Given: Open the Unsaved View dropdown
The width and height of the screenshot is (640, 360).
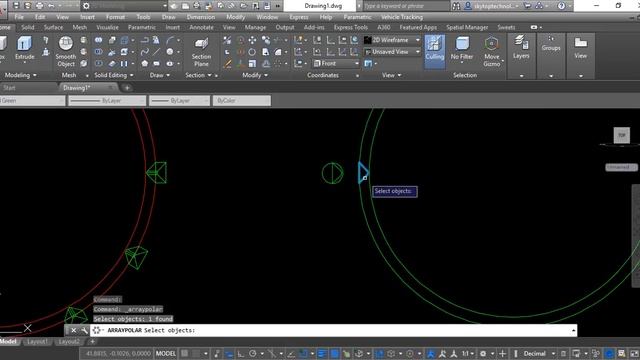Looking at the screenshot, I should (392, 52).
